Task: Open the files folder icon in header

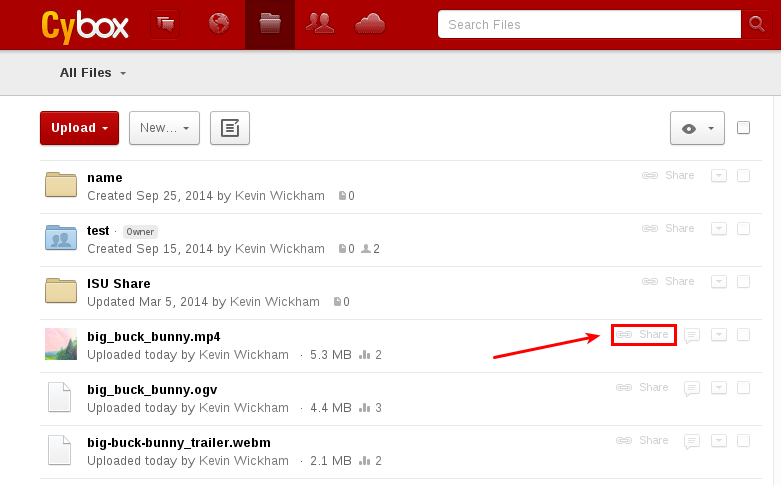Action: pos(270,23)
